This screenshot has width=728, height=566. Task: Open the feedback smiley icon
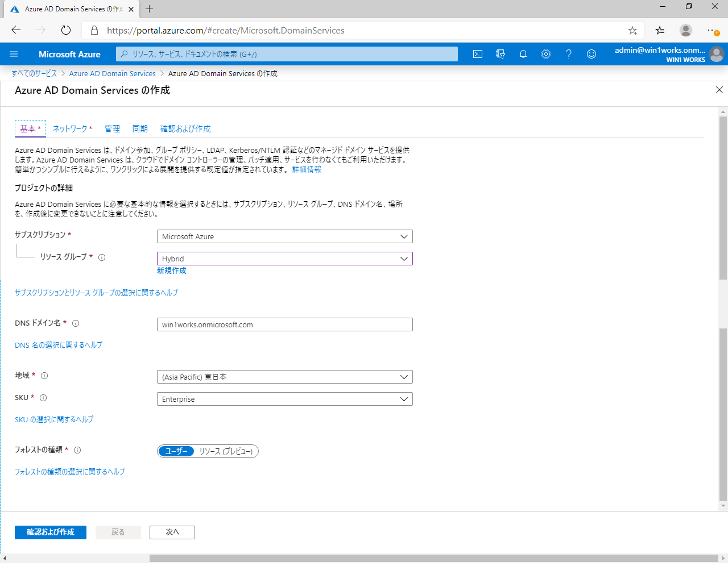coord(591,54)
